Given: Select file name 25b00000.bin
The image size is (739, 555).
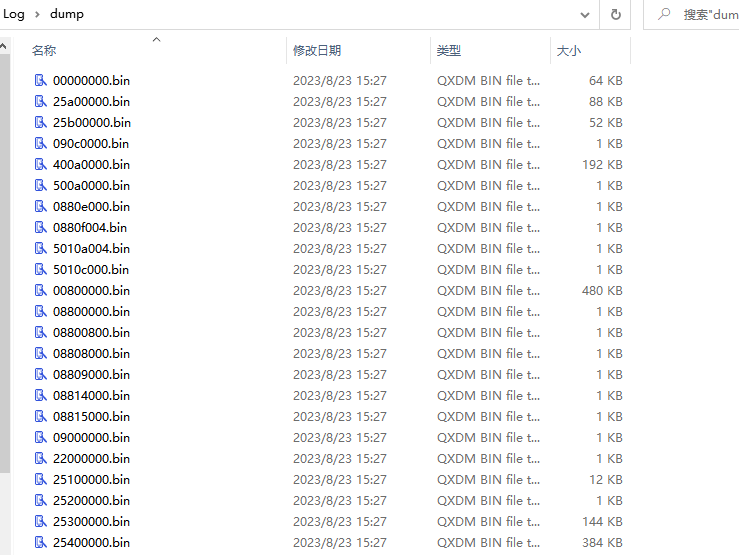Looking at the screenshot, I should tap(92, 122).
